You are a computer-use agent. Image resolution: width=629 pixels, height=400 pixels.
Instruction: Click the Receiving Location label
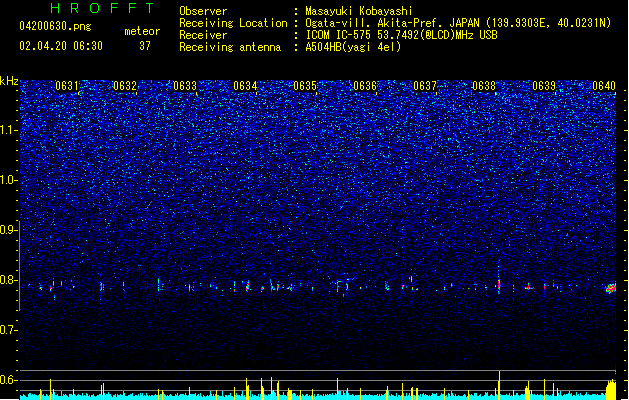(233, 23)
